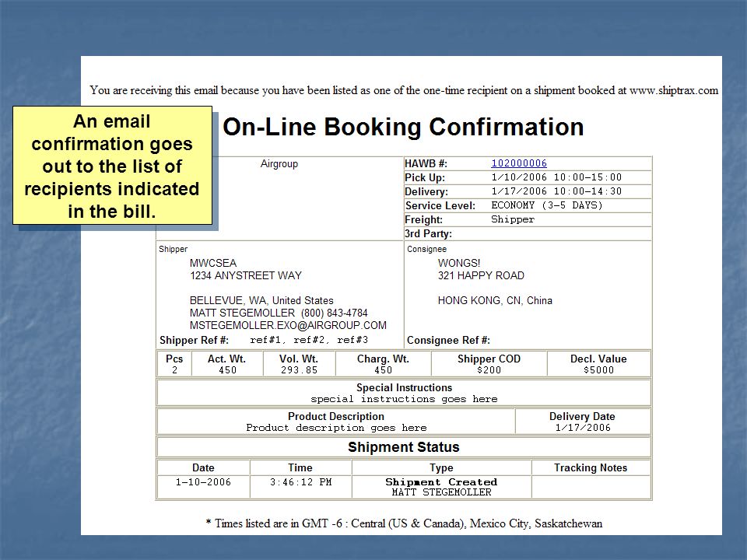
Task: Select the On-Line Booking Confirmation heading
Action: pyautogui.click(x=403, y=127)
